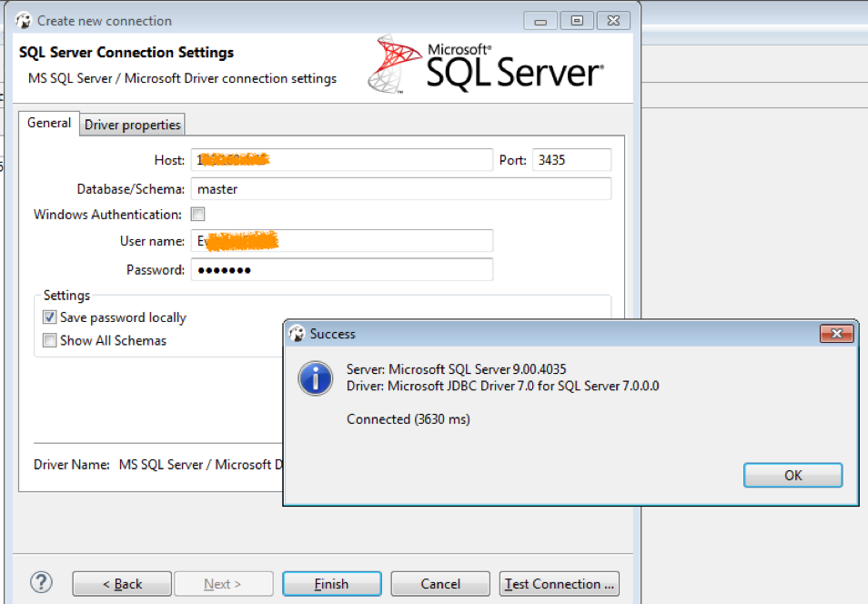Enable Show All Schemas option
The height and width of the screenshot is (604, 868).
point(49,340)
